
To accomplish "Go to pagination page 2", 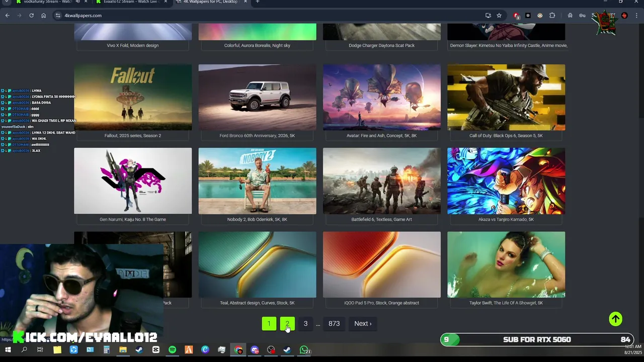I will (x=287, y=324).
